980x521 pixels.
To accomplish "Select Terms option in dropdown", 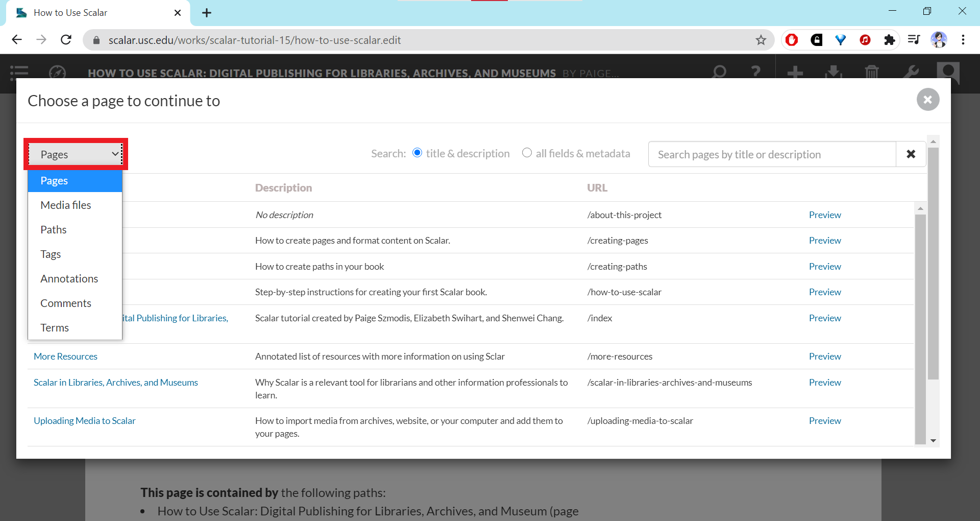I will (x=55, y=328).
